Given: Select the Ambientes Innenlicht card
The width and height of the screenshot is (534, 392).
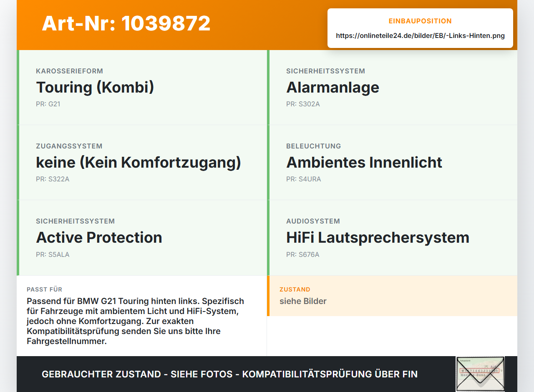Looking at the screenshot, I should (392, 163).
